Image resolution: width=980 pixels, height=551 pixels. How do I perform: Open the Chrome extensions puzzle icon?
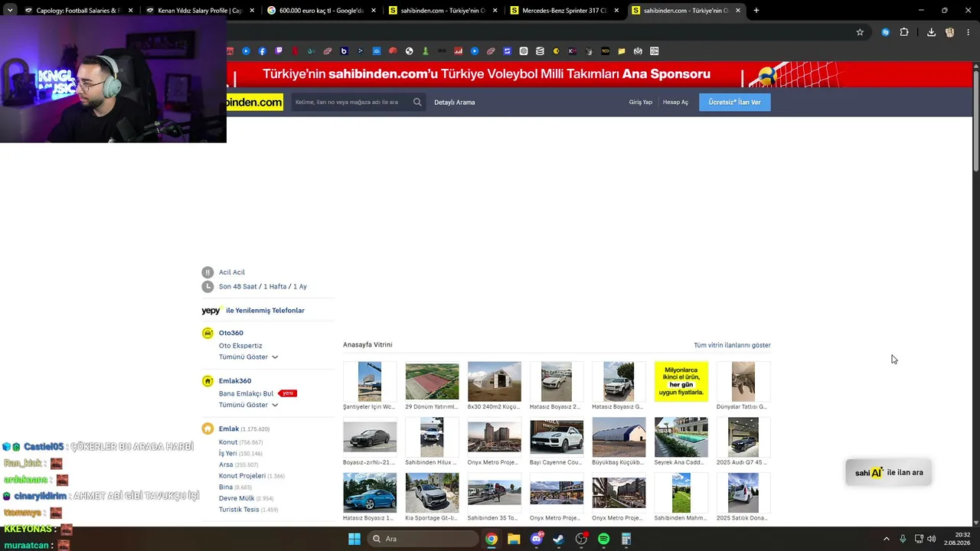point(904,32)
